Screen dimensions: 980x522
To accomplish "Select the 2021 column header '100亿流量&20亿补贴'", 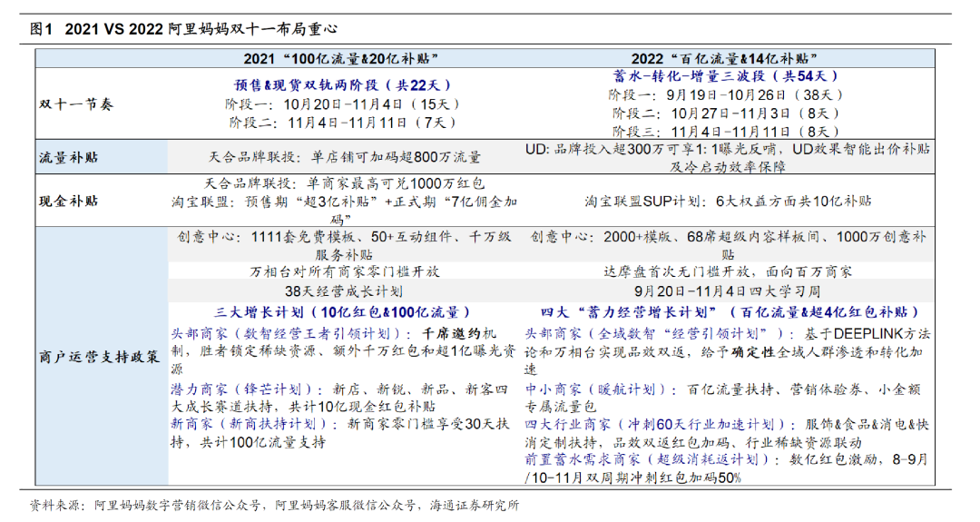I will coord(340,59).
